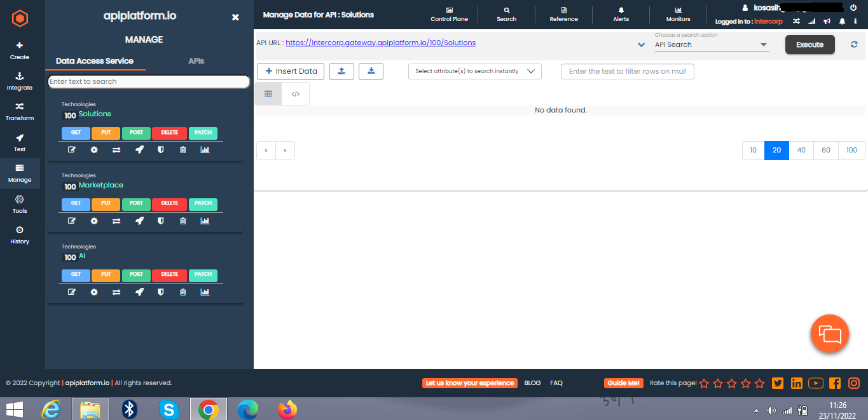
Task: Click the shield icon under AI
Action: (161, 292)
